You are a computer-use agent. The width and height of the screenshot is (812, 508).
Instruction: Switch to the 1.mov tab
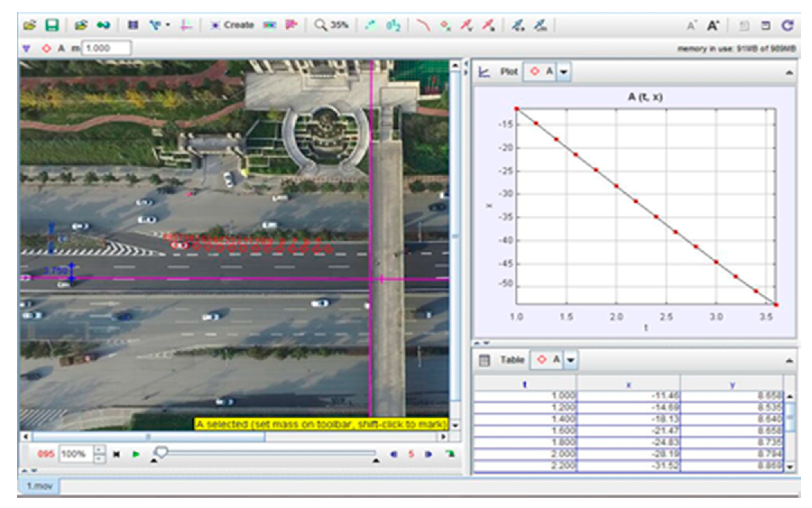[39, 486]
